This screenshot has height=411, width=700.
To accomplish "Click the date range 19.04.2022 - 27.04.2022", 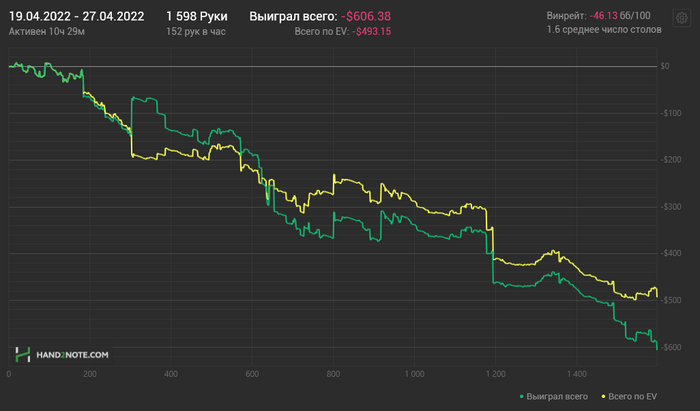I will (x=76, y=17).
